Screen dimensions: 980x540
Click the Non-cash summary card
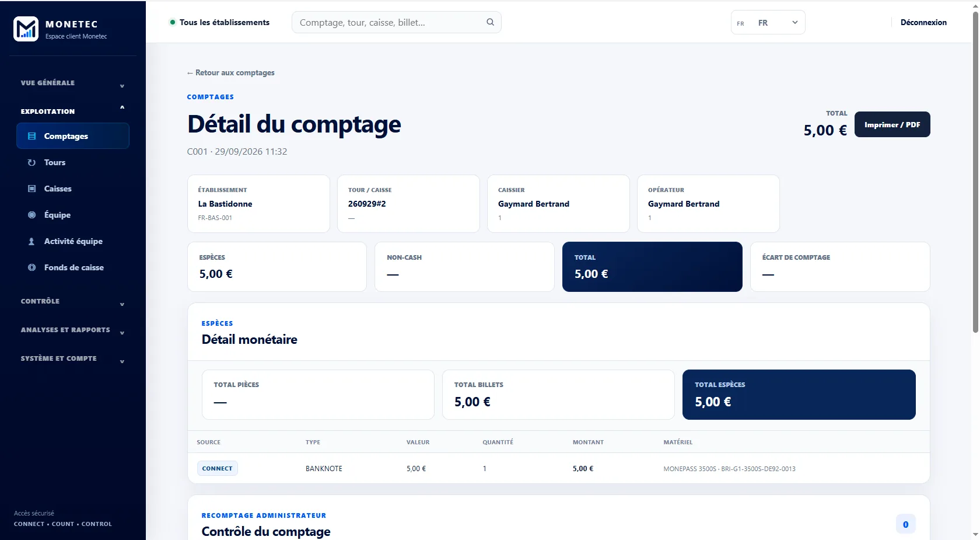[x=464, y=267]
